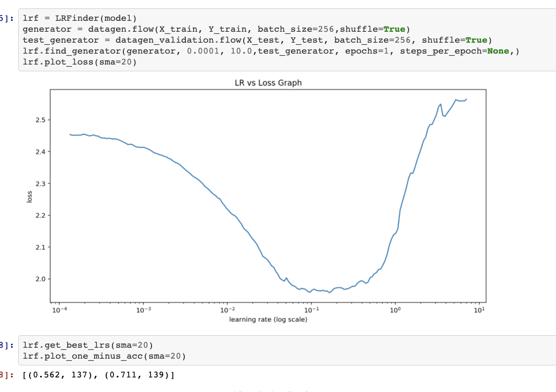The width and height of the screenshot is (556, 392).
Task: Click the 2.3 y-axis tick label
Action: [x=41, y=184]
